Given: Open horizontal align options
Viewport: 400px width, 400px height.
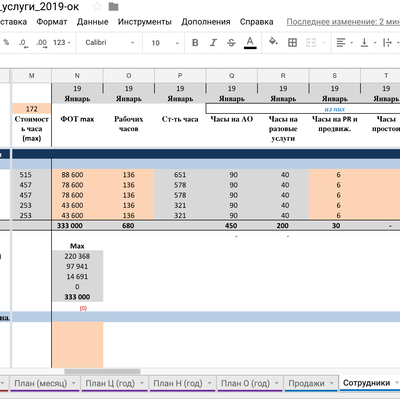Looking at the screenshot, I should pyautogui.click(x=344, y=43).
